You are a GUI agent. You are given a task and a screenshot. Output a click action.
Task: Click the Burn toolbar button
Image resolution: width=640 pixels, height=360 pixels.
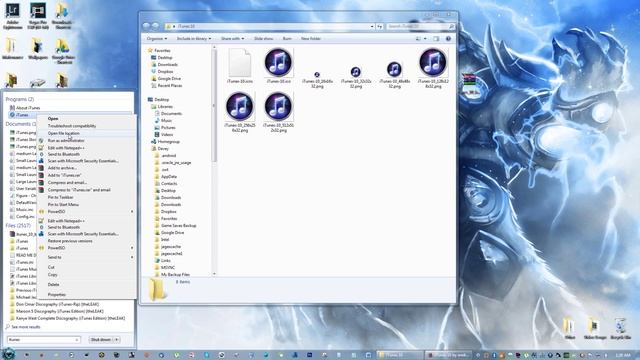click(x=287, y=38)
